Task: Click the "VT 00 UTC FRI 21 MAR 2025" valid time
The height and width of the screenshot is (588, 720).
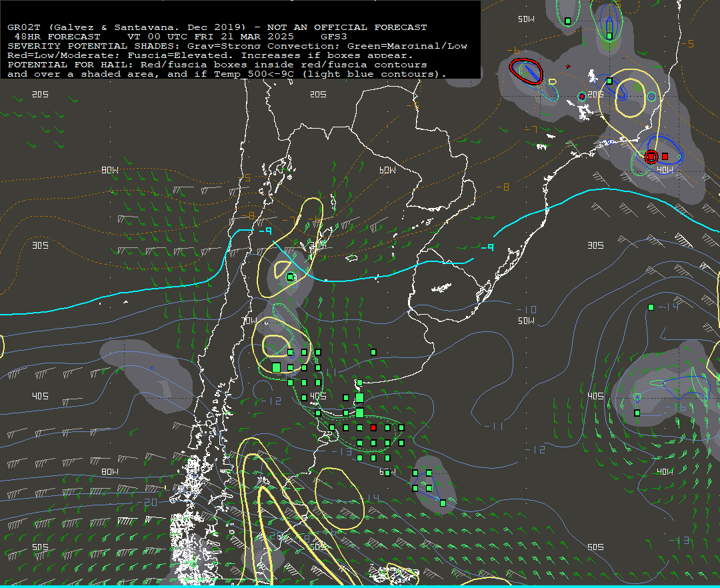Action: pyautogui.click(x=210, y=37)
